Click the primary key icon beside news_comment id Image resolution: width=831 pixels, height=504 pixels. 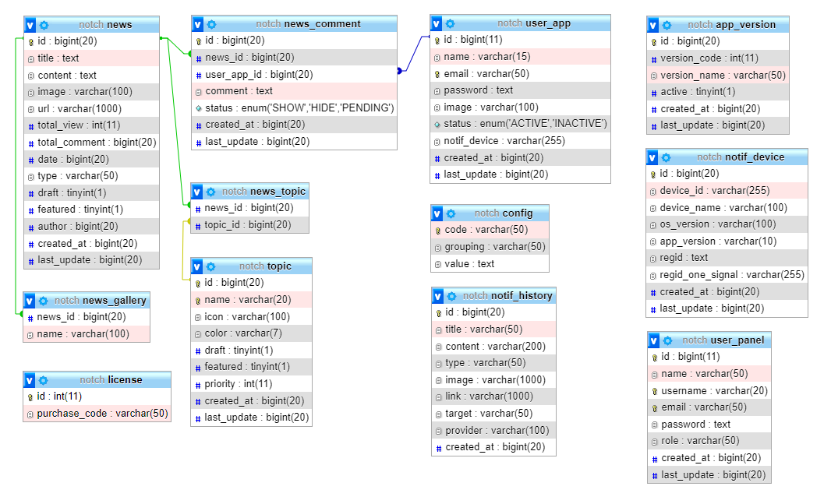[199, 41]
